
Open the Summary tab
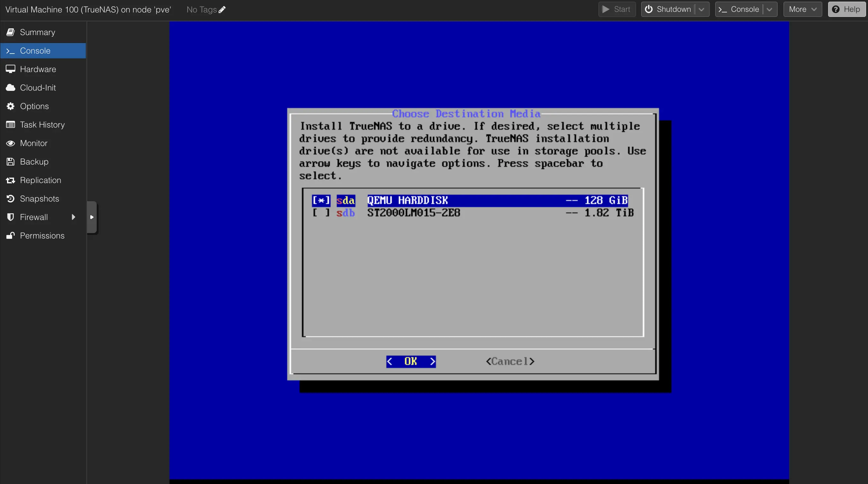click(43, 32)
